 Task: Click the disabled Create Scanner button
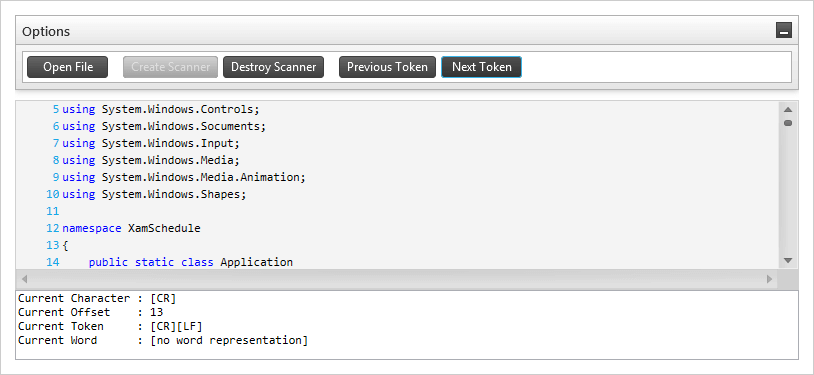pos(170,67)
